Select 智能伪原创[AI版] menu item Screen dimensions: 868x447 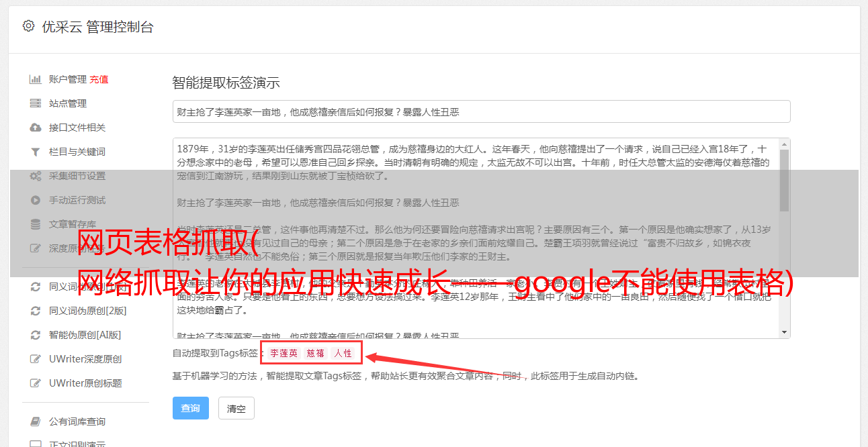click(85, 335)
